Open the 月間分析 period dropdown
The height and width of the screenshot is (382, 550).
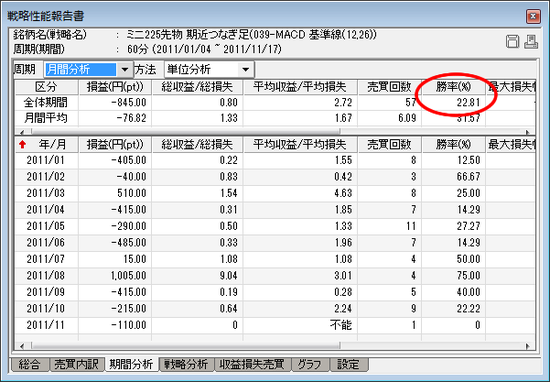125,69
